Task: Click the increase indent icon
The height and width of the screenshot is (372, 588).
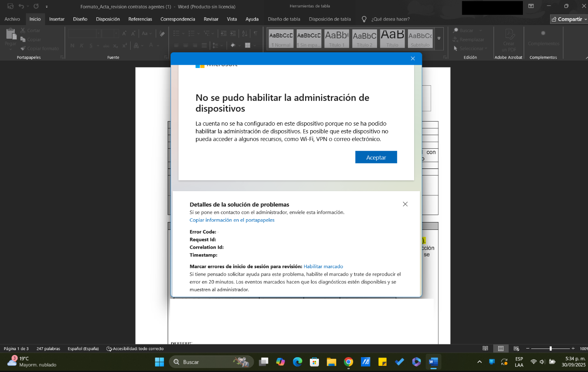Action: 233,33
